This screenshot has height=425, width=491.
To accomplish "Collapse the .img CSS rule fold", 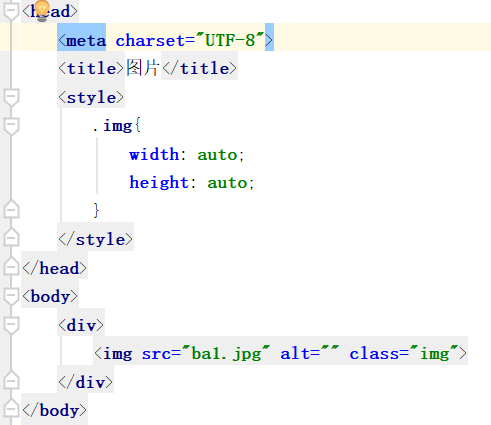I will (11, 126).
